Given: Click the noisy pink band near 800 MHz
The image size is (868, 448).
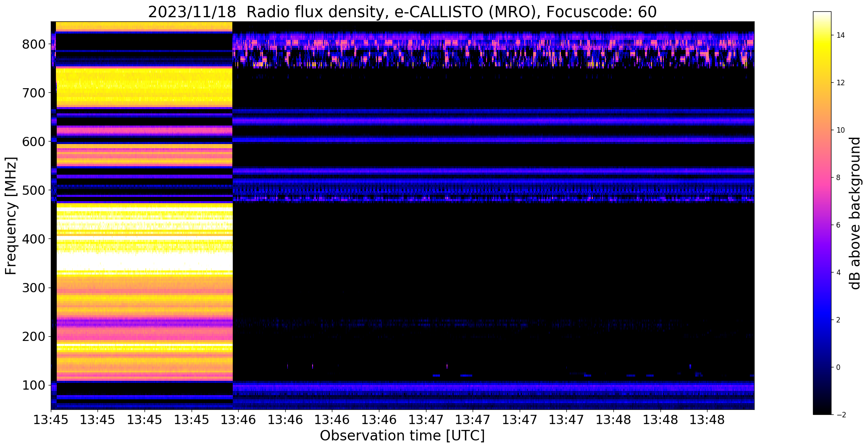Looking at the screenshot, I should [493, 43].
